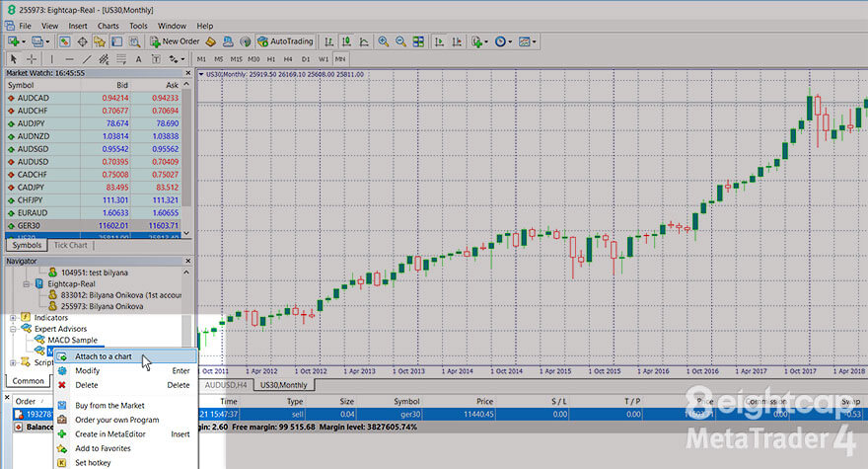This screenshot has height=469, width=868.
Task: Draw a horizontal line tool
Action: point(69,59)
